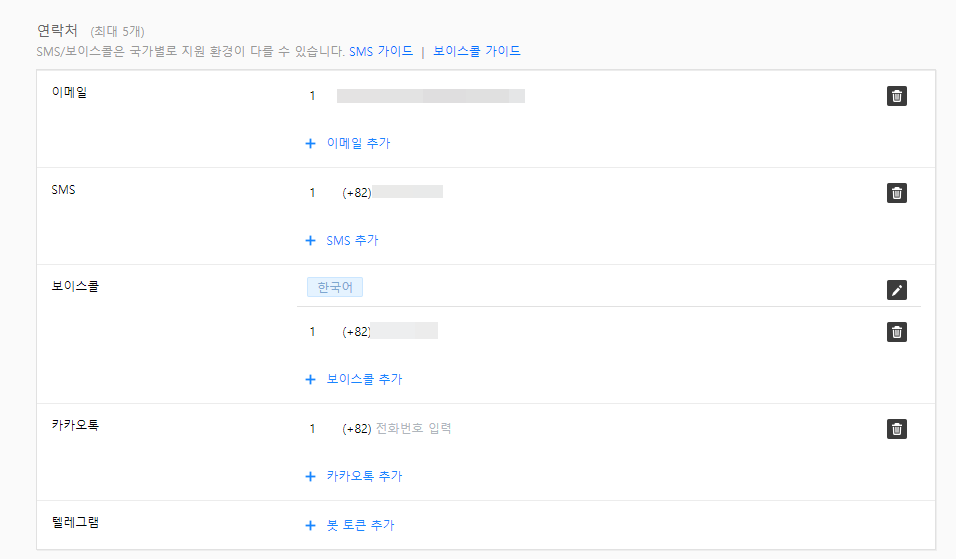956x559 pixels.
Task: Click the plus icon beside 봇 토큰 추가
Action: pos(310,525)
